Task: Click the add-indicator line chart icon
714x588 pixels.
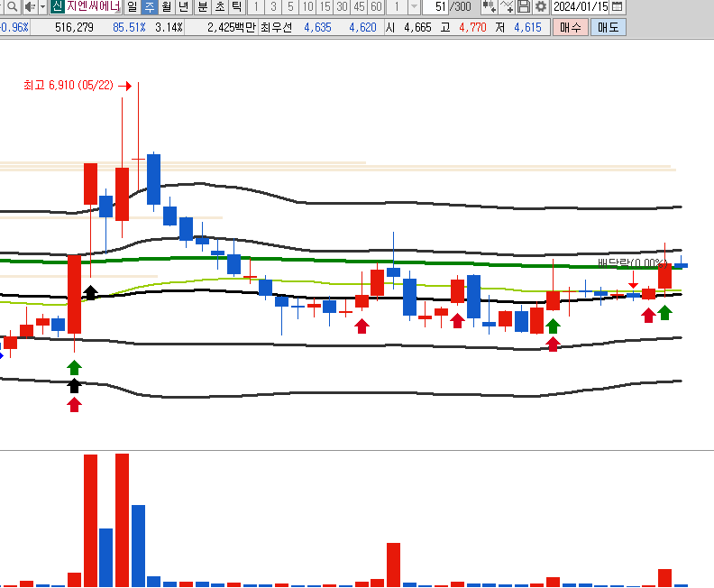Action: coord(507,7)
